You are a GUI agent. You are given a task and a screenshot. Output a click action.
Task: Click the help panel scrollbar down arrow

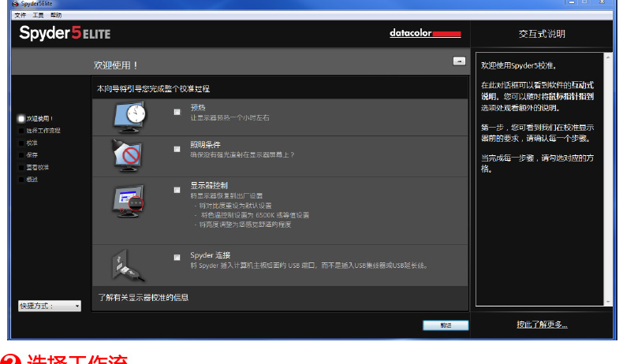(x=608, y=302)
